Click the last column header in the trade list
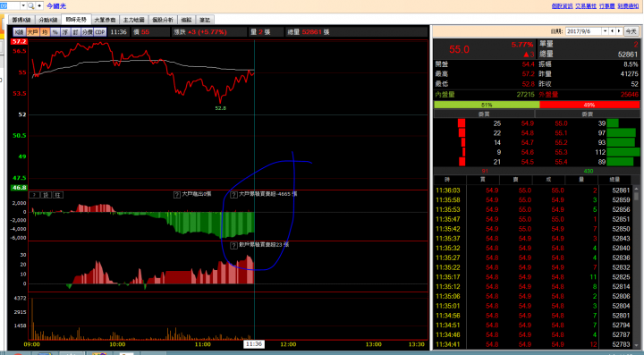The image size is (644, 355). point(614,180)
